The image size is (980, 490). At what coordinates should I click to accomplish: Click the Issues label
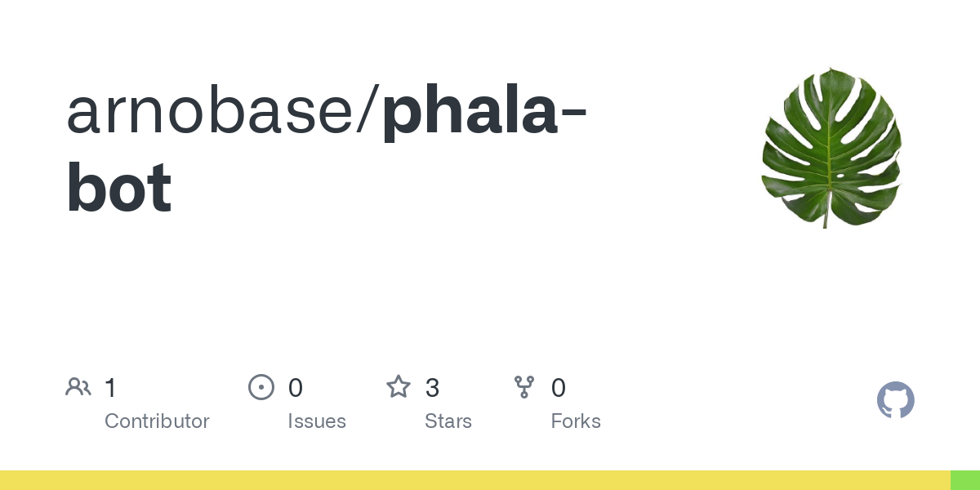point(317,421)
